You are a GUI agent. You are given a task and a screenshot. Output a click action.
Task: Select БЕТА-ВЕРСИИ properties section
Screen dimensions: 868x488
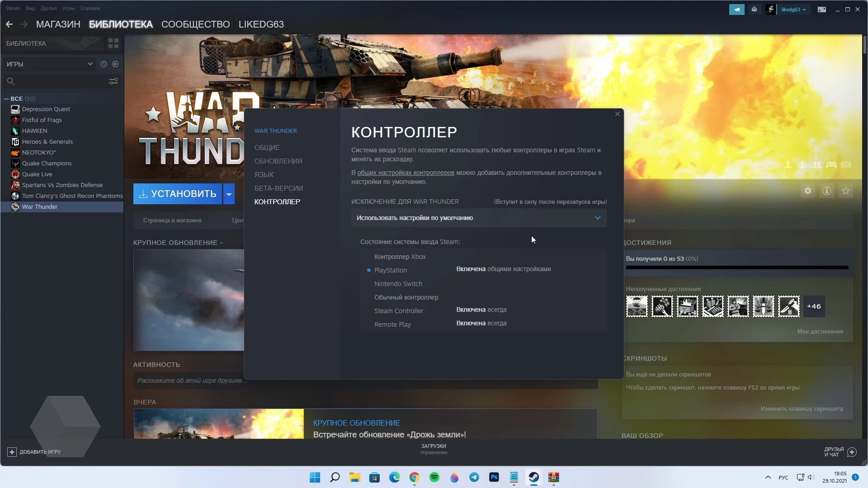[x=278, y=188]
